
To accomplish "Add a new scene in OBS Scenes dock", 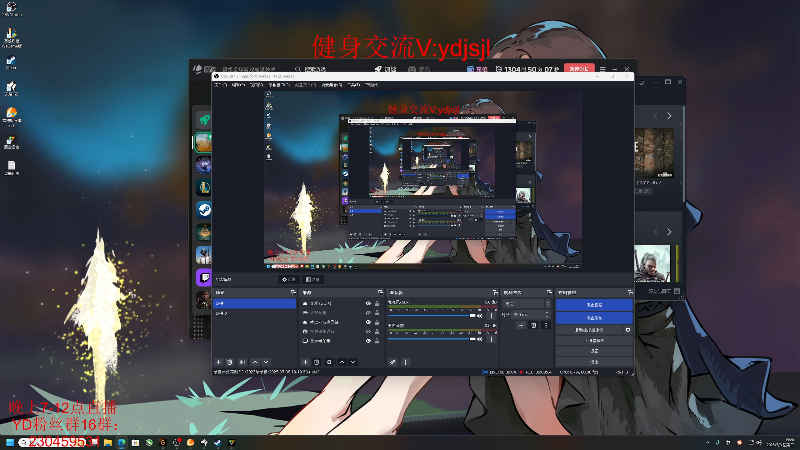I will tap(219, 362).
